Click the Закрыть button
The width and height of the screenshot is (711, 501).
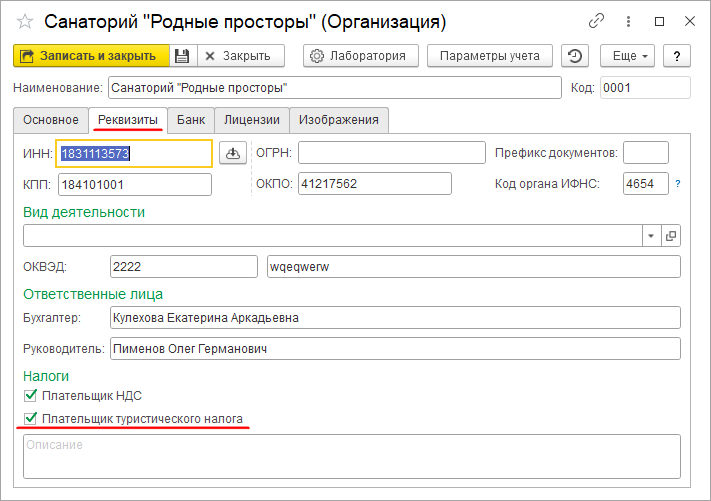[x=241, y=56]
